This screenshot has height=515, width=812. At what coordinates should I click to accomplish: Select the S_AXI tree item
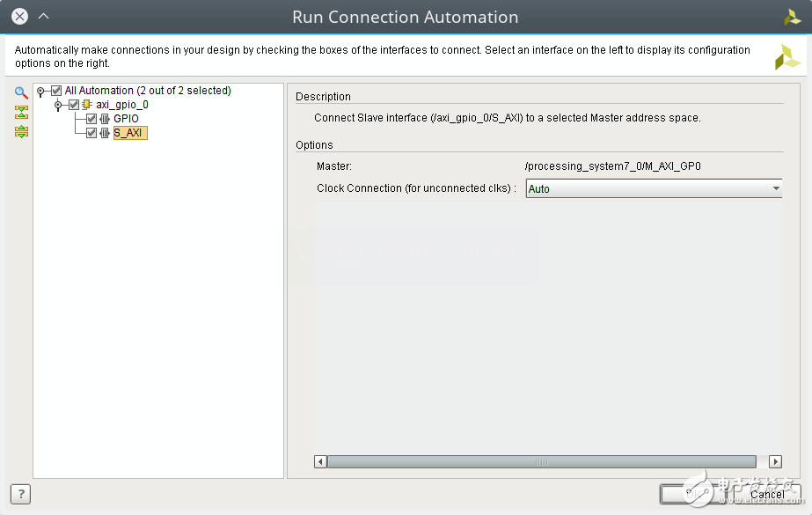[128, 133]
